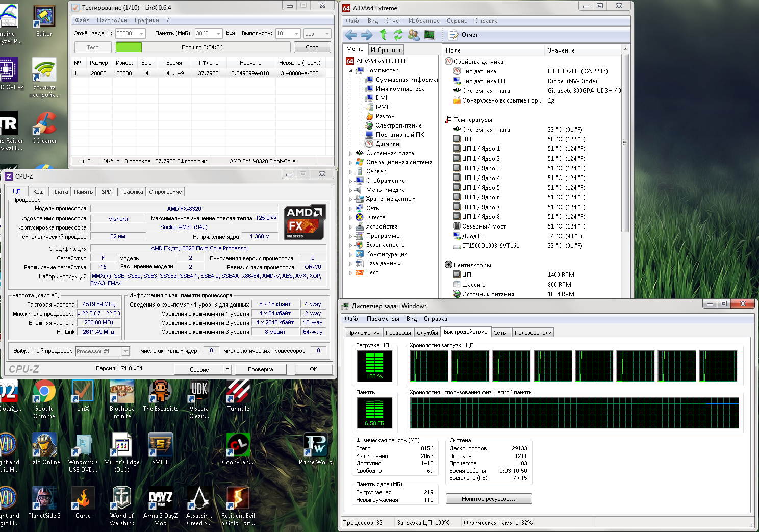
Task: Click the AIDA64 refresh icon
Action: coord(398,35)
